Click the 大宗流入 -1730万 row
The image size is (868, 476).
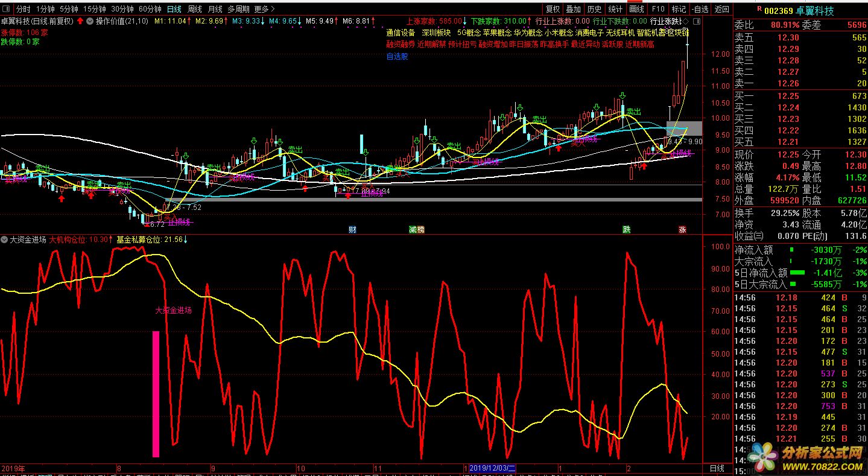tap(800, 261)
